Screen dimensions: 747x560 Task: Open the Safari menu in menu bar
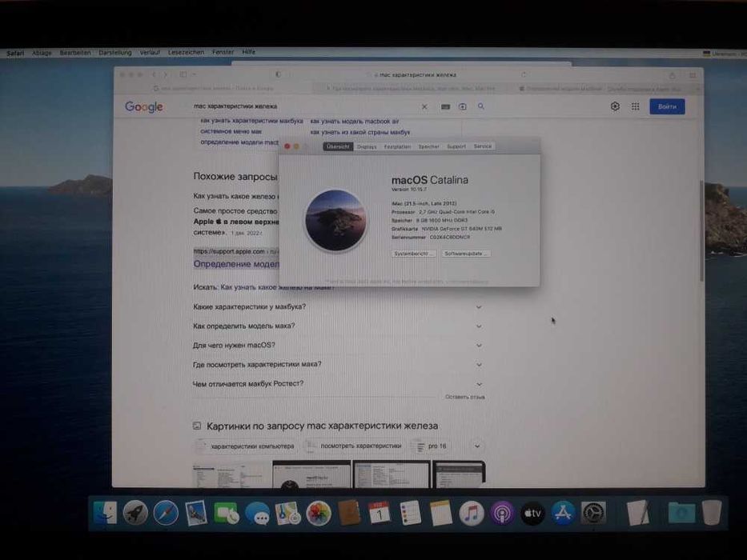[15, 54]
